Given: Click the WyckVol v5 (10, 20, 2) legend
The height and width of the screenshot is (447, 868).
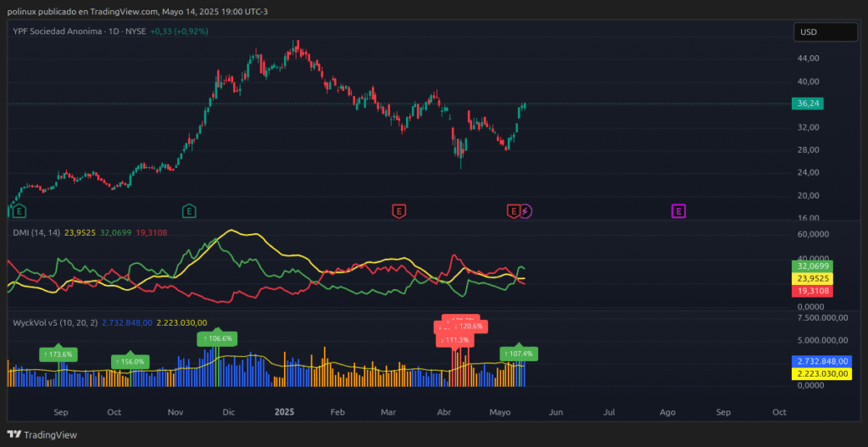Looking at the screenshot, I should point(55,322).
